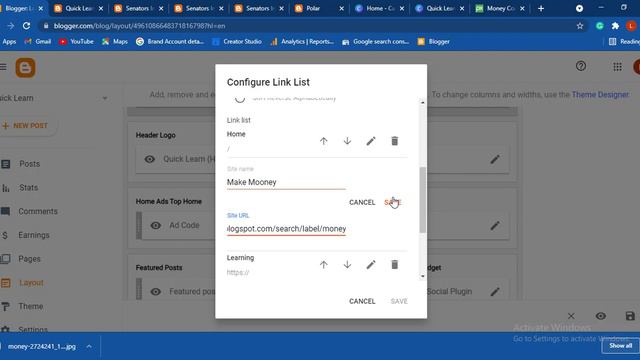Click dialog scrollbar up arrow

click(x=422, y=102)
